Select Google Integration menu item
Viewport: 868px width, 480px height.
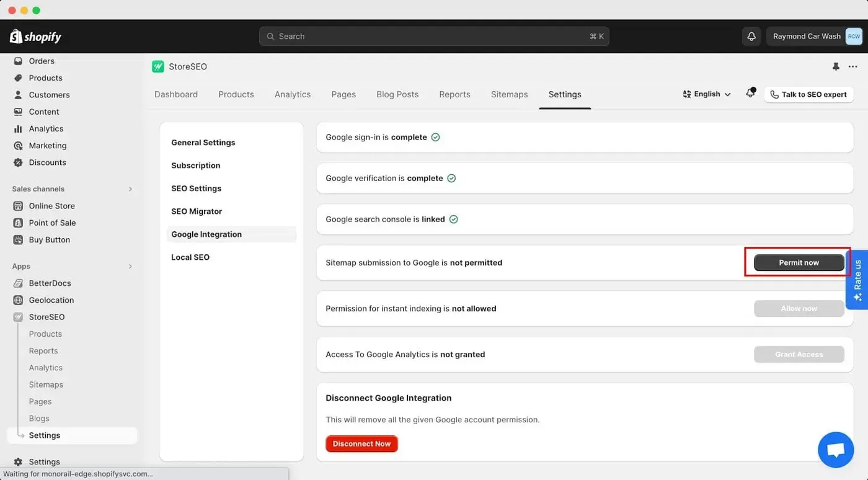click(x=231, y=234)
